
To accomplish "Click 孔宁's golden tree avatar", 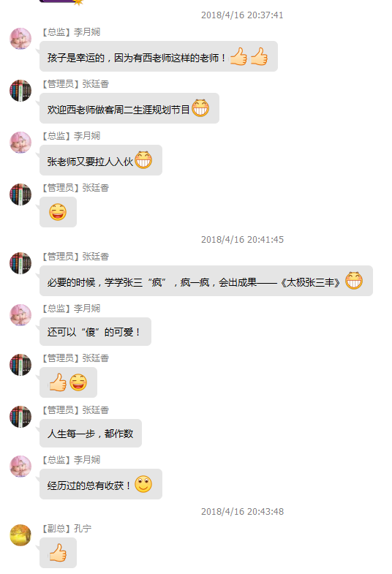I will click(x=20, y=535).
